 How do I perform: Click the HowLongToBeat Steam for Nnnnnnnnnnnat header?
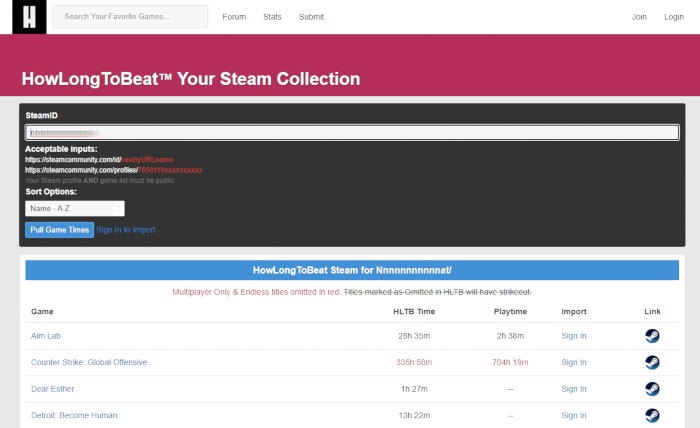pyautogui.click(x=352, y=270)
